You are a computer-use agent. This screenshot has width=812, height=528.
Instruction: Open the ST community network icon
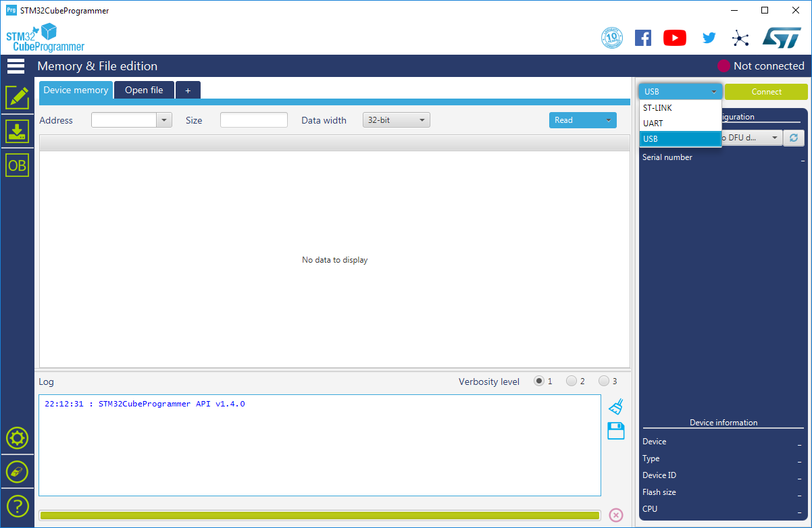[740, 38]
